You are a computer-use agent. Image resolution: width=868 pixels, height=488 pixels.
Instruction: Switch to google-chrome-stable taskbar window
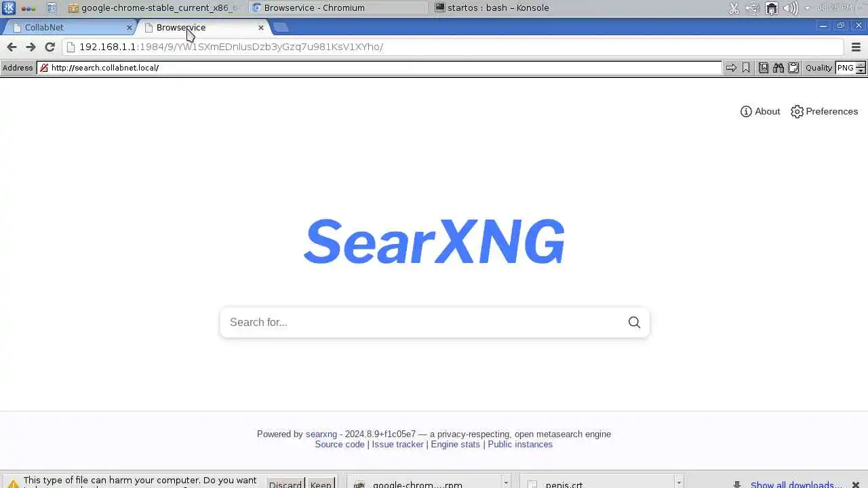[155, 8]
